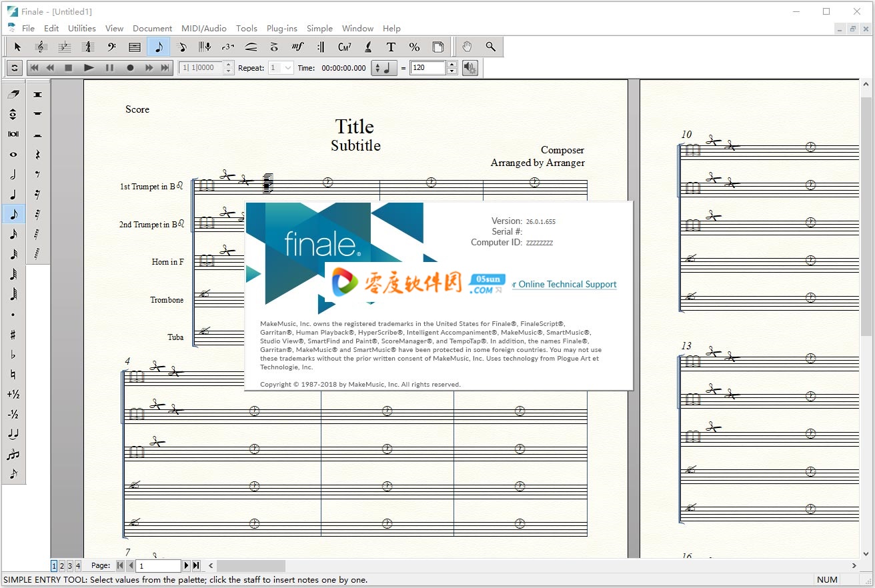Screen dimensions: 875x588
Task: Choose the eighth rest in rests palette
Action: (37, 174)
